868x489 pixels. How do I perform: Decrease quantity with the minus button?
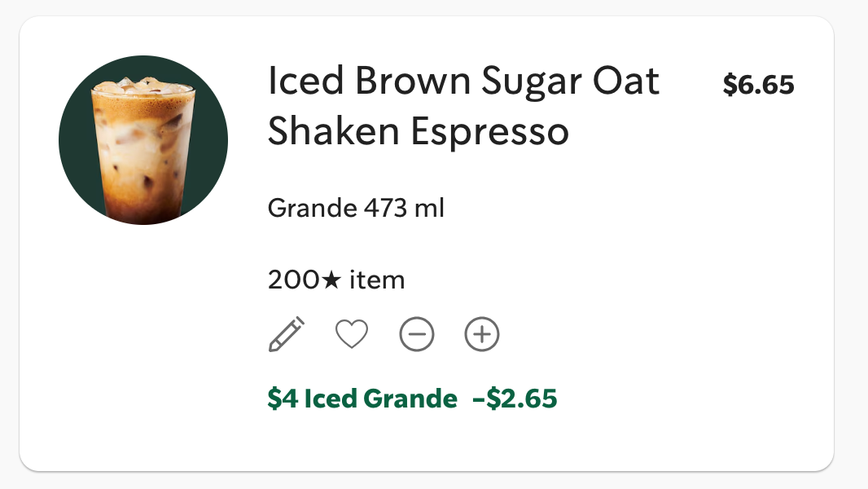417,334
